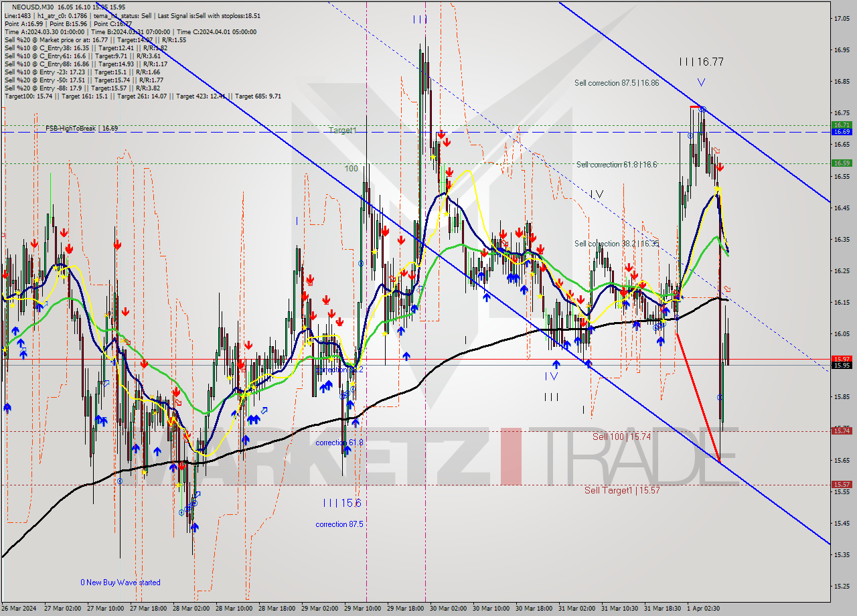Screen dimensions: 857x616
Task: Click the black 16.69 price tag
Action: click(x=842, y=132)
